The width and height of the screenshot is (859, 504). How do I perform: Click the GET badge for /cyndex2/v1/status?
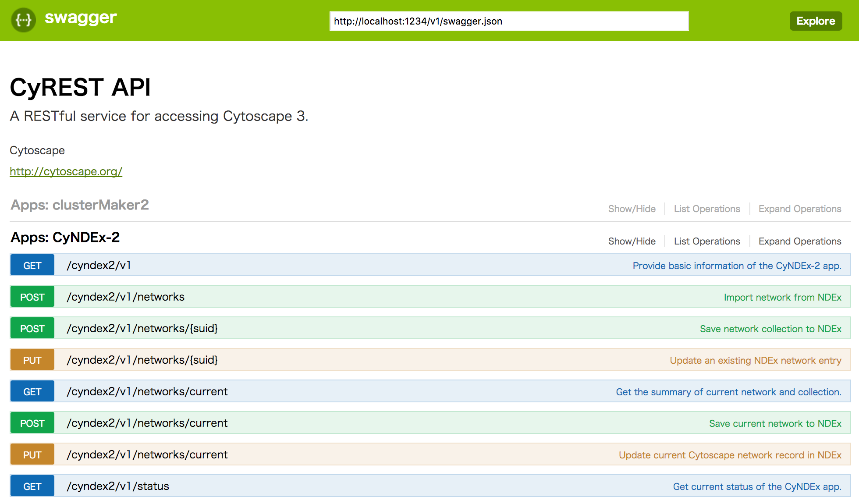32,486
